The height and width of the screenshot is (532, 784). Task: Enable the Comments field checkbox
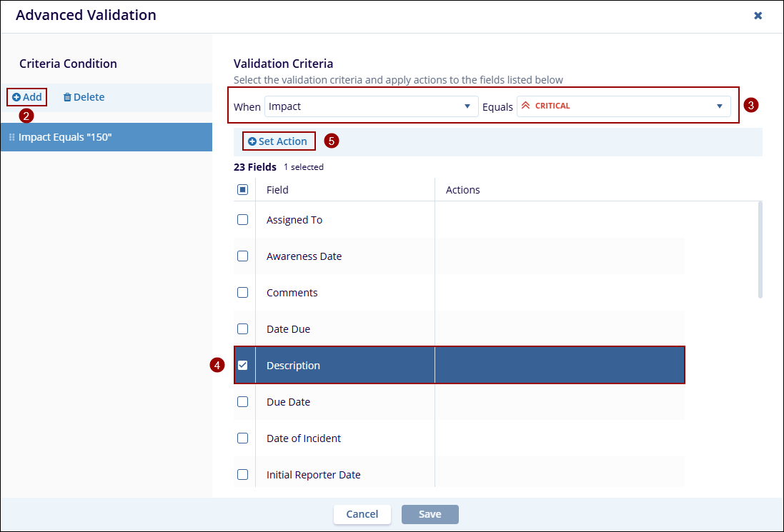pos(242,293)
